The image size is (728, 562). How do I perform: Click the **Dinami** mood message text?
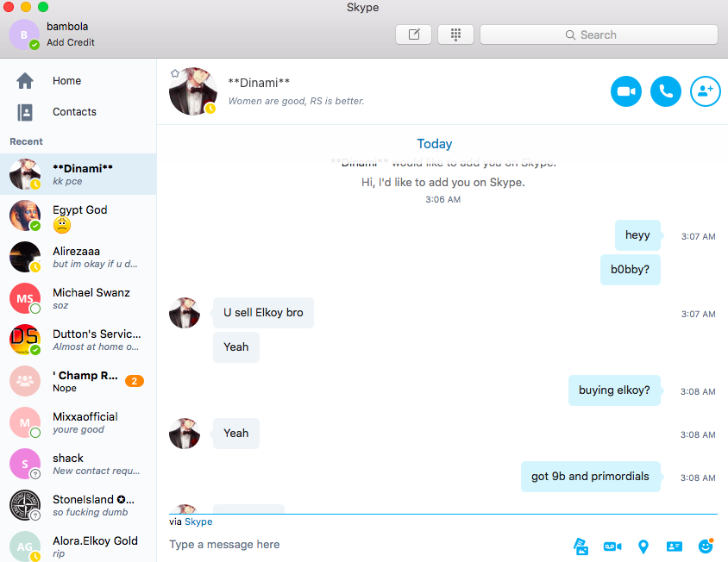click(x=296, y=101)
